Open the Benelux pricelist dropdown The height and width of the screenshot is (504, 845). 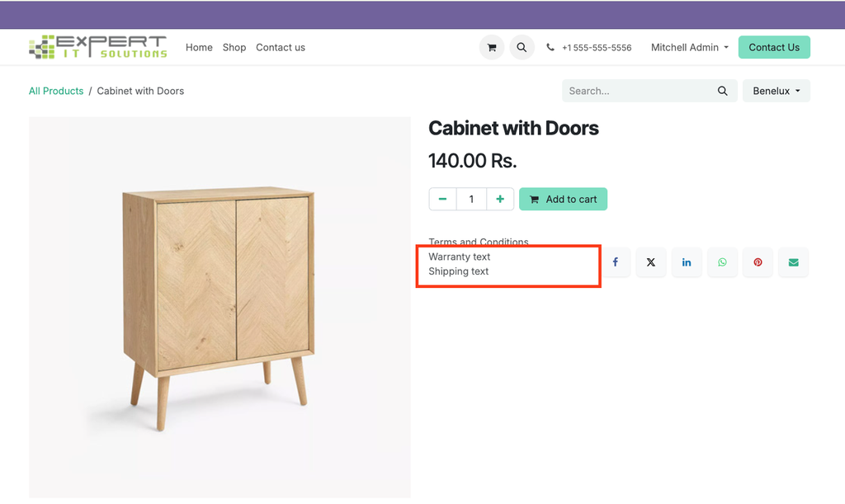coord(776,91)
